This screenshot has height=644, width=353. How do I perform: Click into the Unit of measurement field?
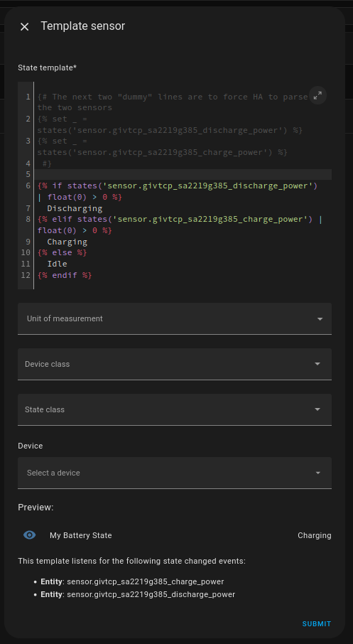pos(175,318)
